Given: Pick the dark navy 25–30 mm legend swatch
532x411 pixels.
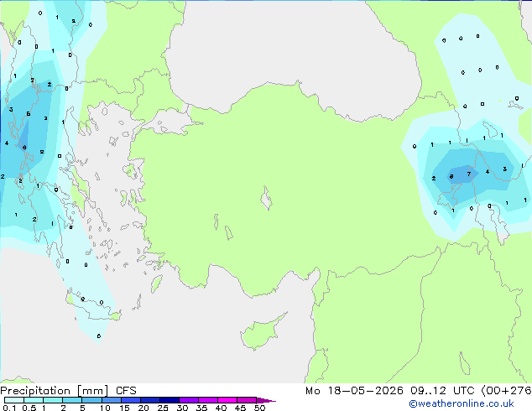Looking at the screenshot, I should coord(170,400).
